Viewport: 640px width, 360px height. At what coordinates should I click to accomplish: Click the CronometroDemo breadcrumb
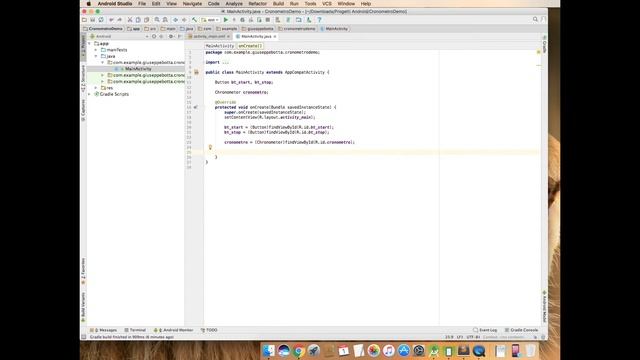point(103,29)
